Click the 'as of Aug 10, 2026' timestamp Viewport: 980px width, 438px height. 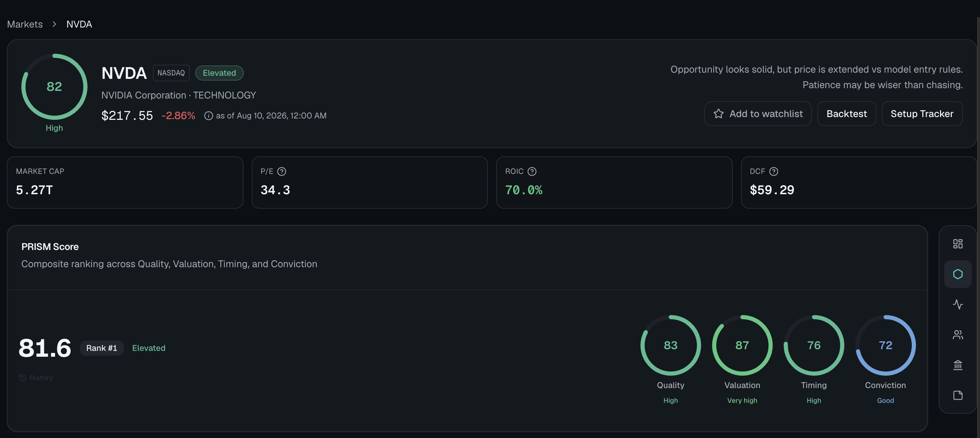271,116
